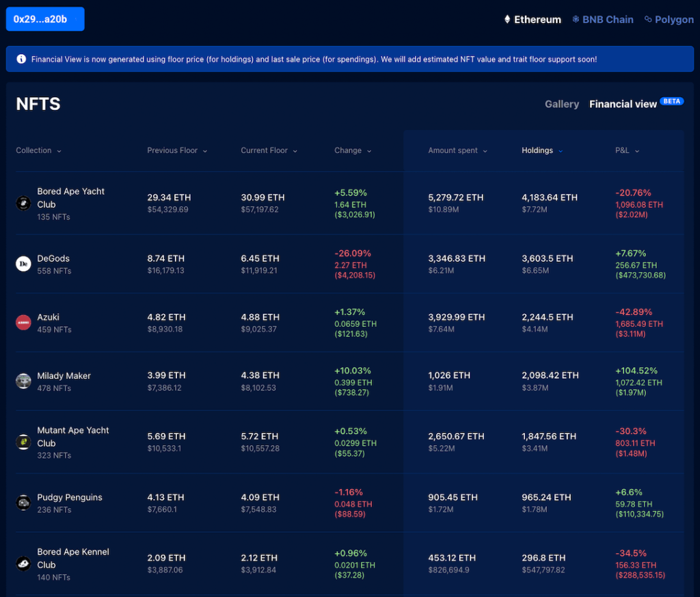Click the -30.3% P&L value
Viewport: 700px width, 597px height.
[x=631, y=432]
